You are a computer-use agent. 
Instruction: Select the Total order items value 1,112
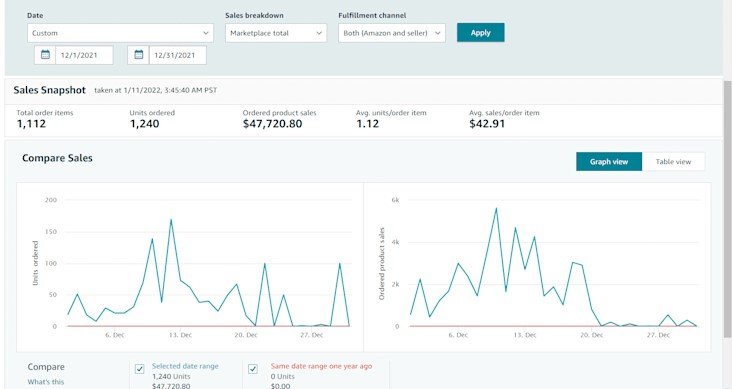[x=31, y=124]
